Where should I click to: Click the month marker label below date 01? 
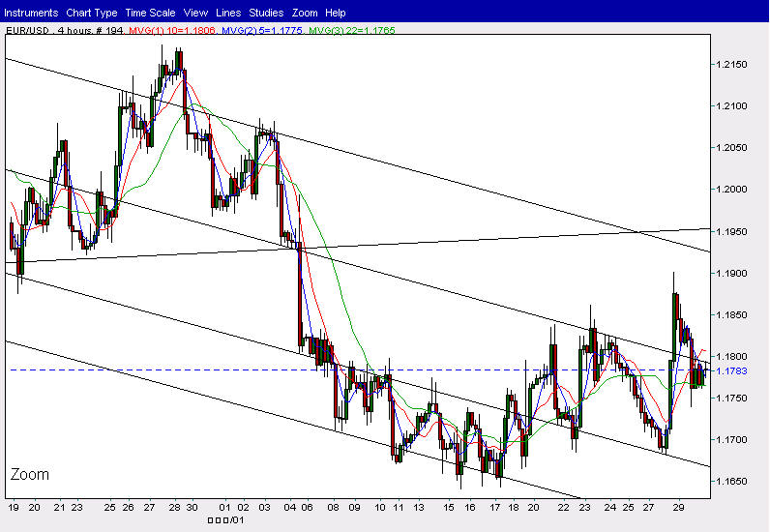(x=226, y=520)
